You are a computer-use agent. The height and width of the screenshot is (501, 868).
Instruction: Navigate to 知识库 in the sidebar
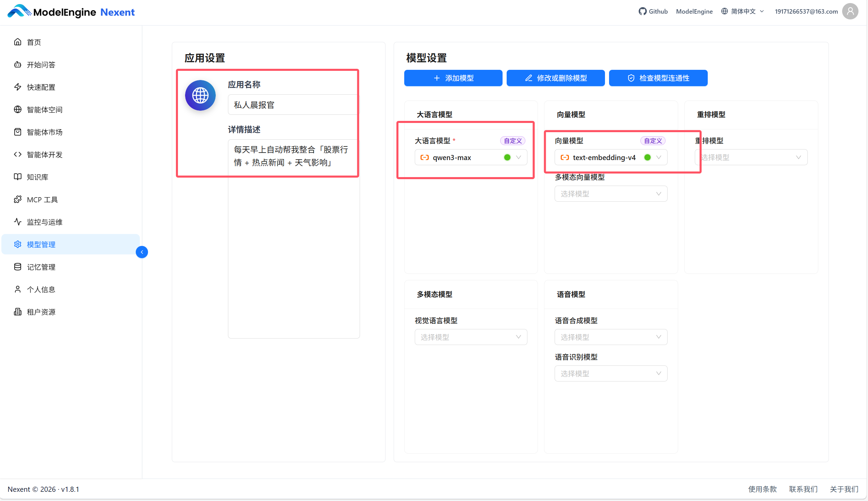click(71, 177)
